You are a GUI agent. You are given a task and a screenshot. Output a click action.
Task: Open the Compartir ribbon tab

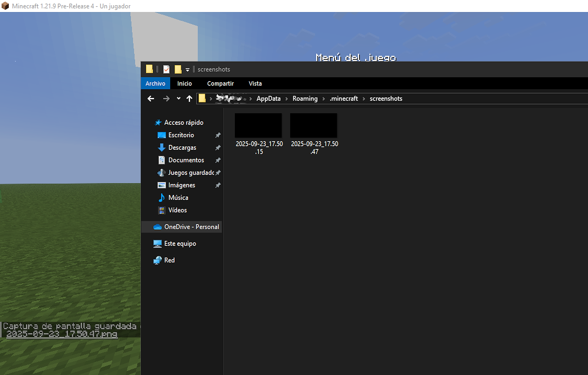220,83
